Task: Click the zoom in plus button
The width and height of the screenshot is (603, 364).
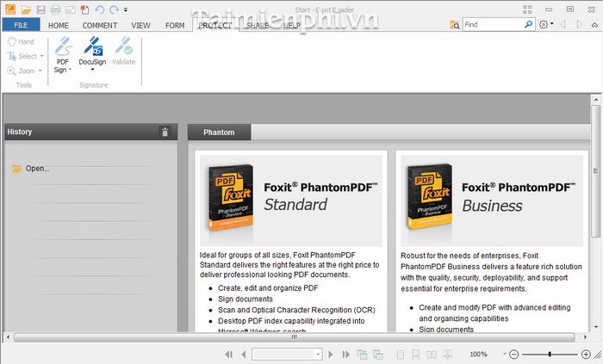Action: [x=586, y=355]
